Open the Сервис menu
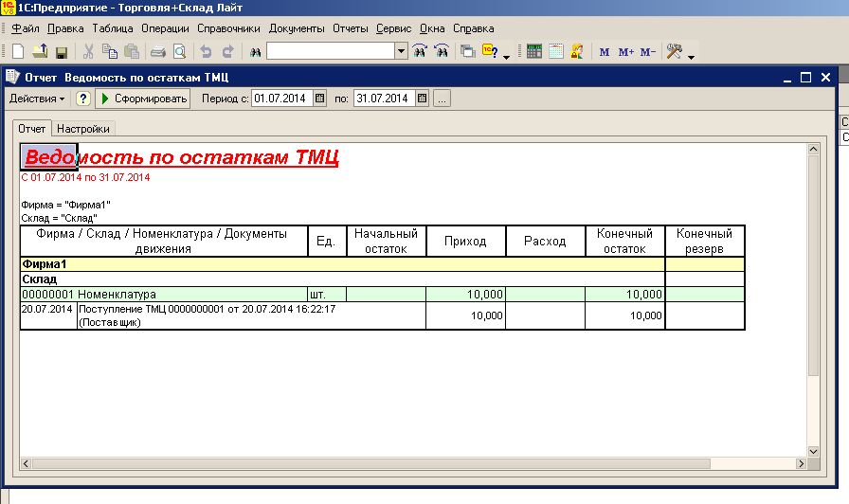Screen dimensions: 849x504 coord(393,28)
